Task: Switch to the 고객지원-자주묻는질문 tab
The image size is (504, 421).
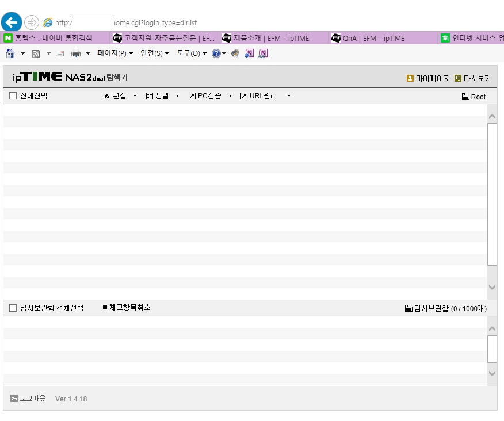Action: [164, 38]
